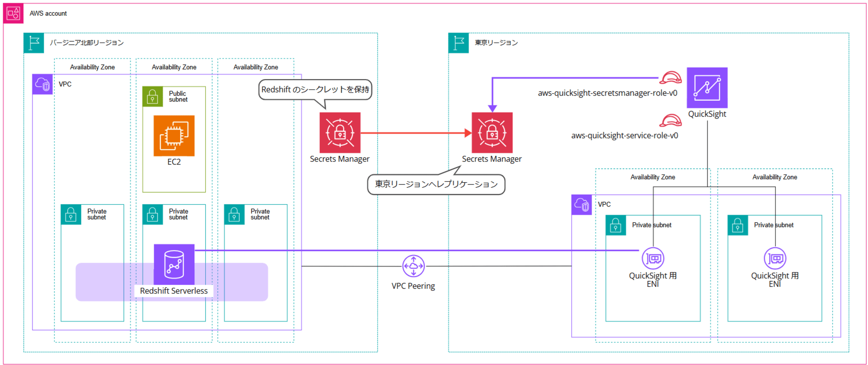This screenshot has height=365, width=868.
Task: Select the Public subnet lock icon
Action: pos(152,96)
